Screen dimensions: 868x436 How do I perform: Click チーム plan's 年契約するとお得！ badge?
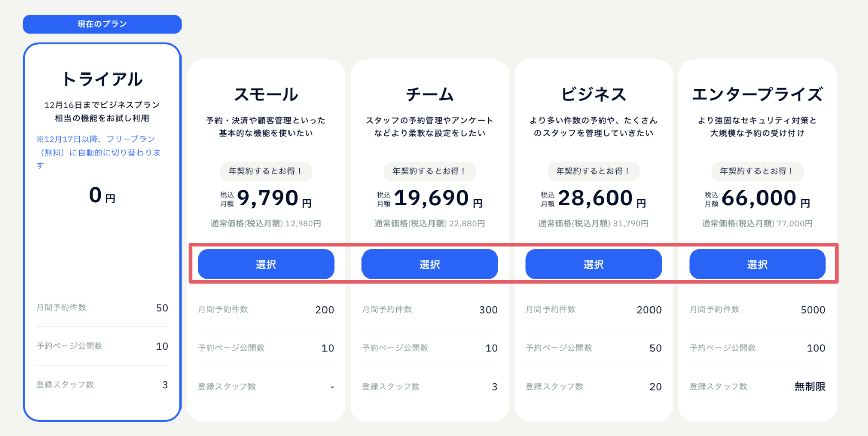pos(429,171)
